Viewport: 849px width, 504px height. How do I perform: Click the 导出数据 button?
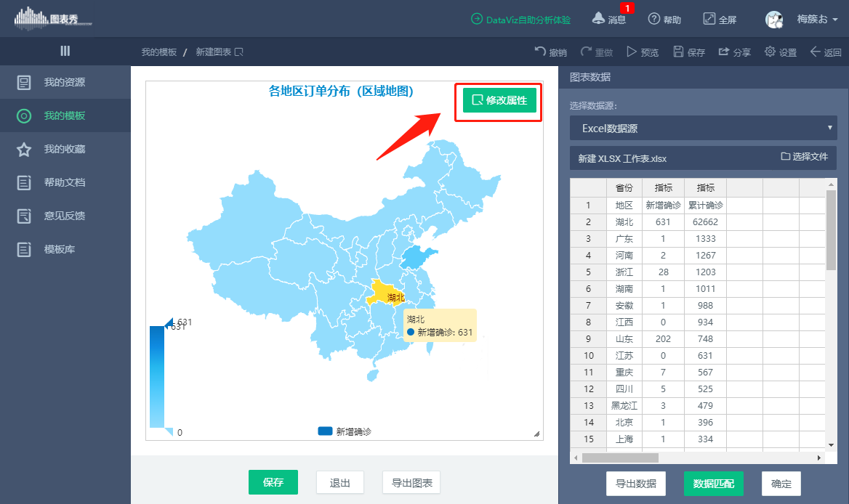636,484
